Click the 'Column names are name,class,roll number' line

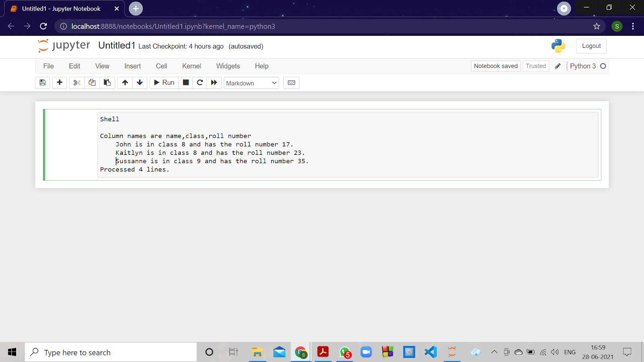[x=175, y=136]
